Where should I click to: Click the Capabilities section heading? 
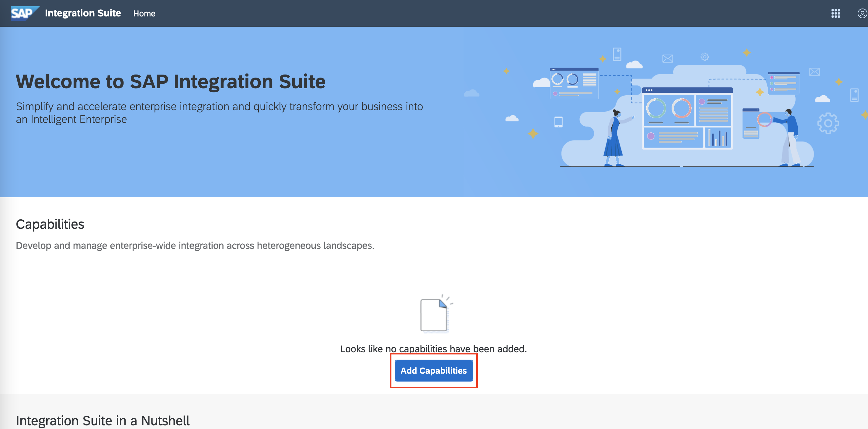click(50, 224)
